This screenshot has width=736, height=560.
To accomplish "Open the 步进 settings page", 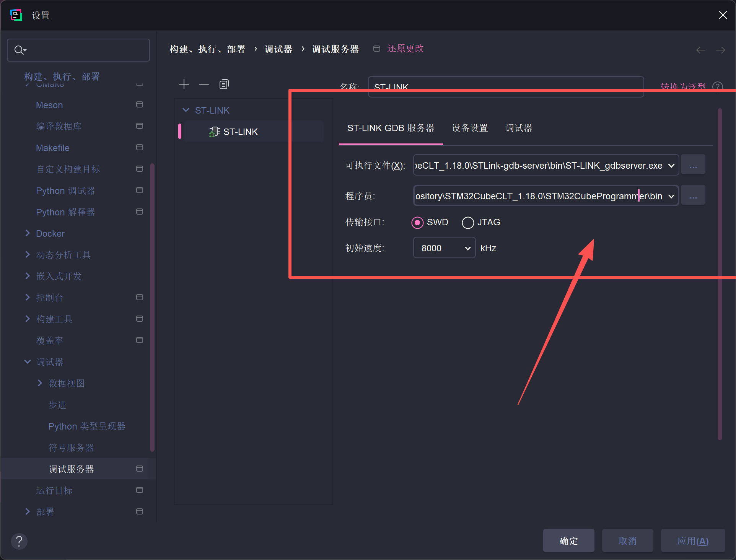I will pos(57,405).
